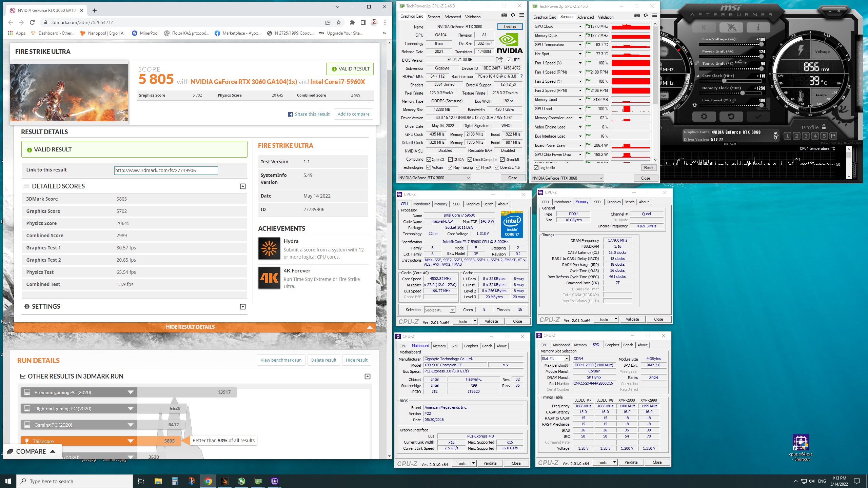Click Share this result link
Screen dimensions: 868x488
[x=309, y=115]
